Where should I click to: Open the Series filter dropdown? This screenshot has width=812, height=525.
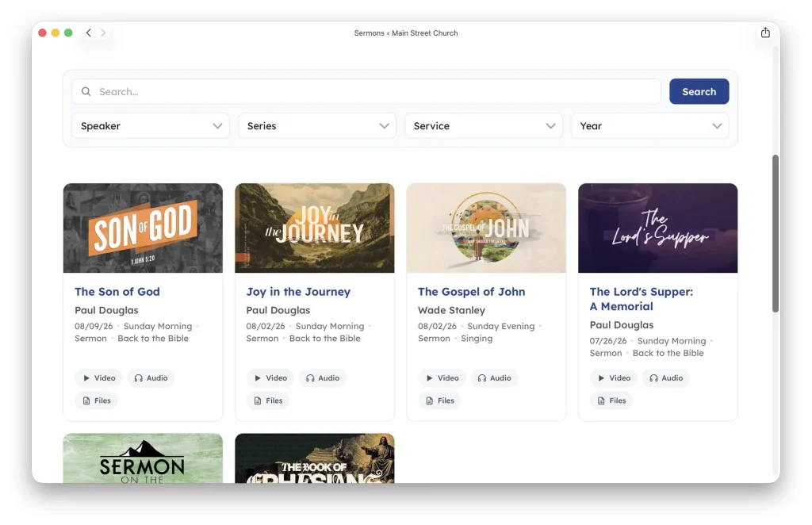[x=317, y=126]
